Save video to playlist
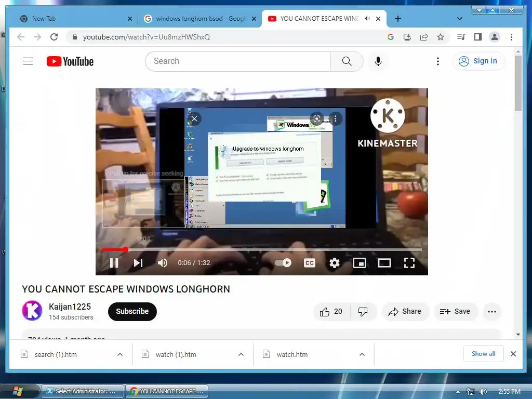532x399 pixels. pos(456,312)
